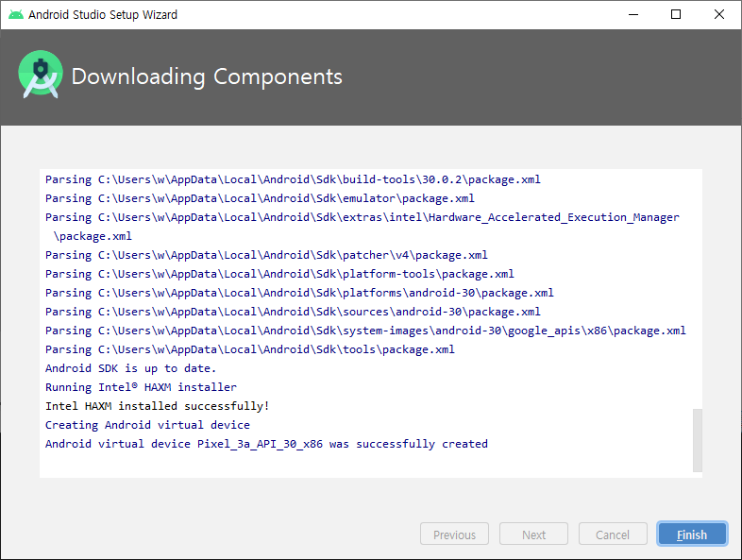
Task: Click the disabled Cancel button
Action: coord(613,534)
